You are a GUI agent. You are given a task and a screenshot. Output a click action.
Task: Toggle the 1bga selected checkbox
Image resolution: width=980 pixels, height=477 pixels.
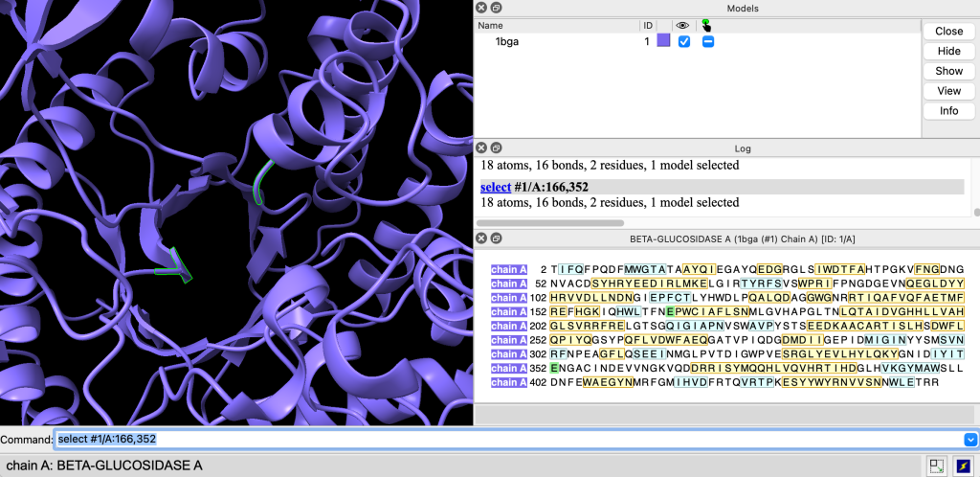[x=707, y=42]
